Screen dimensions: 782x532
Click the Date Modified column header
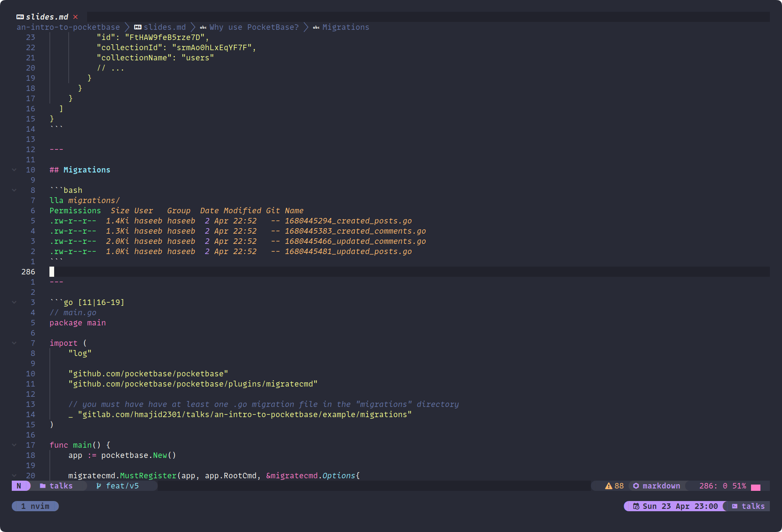[230, 211]
